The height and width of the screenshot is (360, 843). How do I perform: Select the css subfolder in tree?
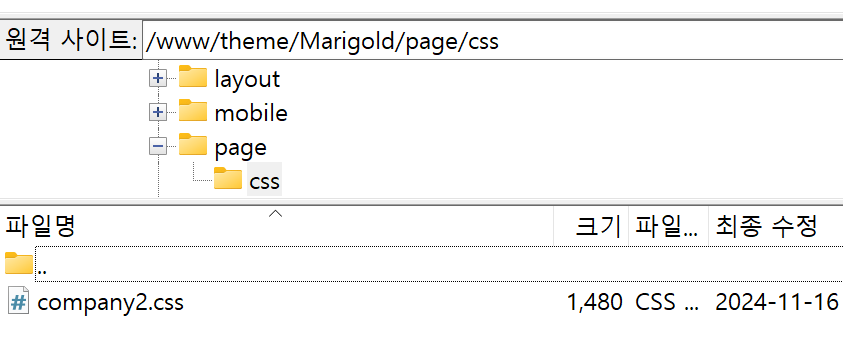(x=265, y=182)
